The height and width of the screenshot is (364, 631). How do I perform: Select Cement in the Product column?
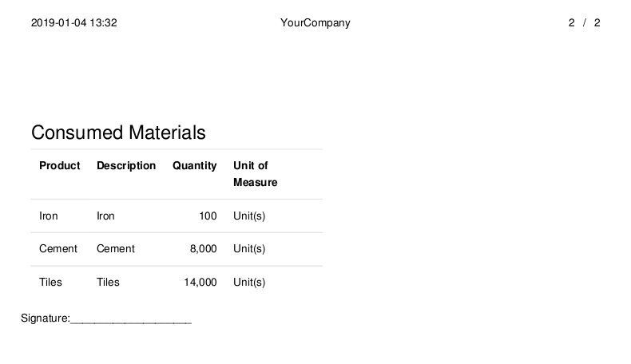[x=58, y=248]
